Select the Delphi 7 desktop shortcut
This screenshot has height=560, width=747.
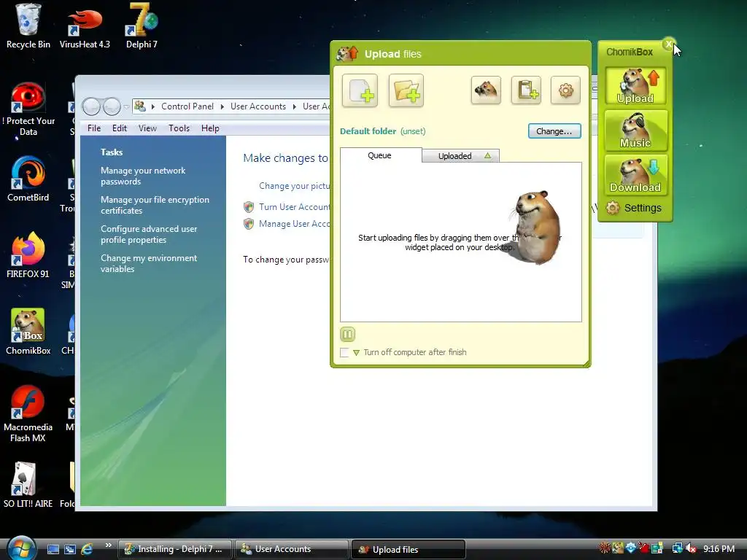pos(142,26)
